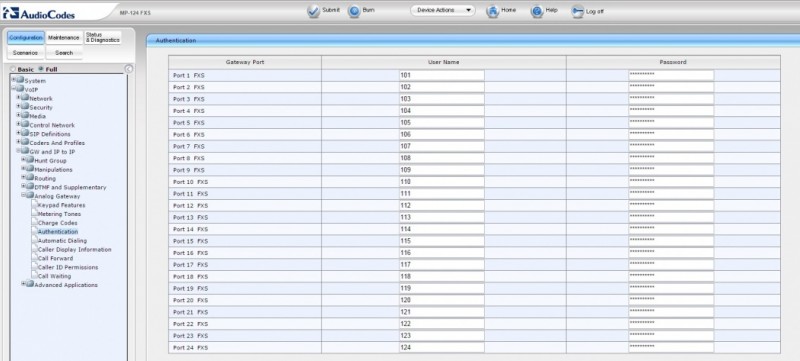Expand the Coders And Profiles node

18,142
